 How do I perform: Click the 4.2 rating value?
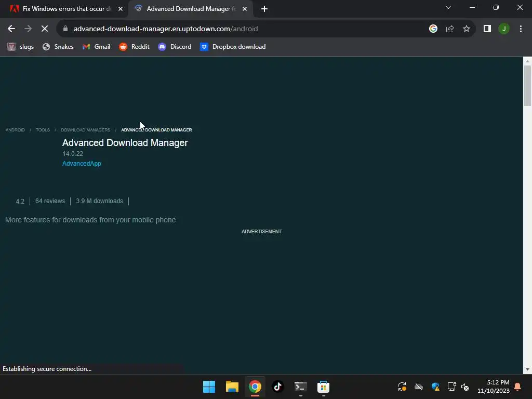20,201
